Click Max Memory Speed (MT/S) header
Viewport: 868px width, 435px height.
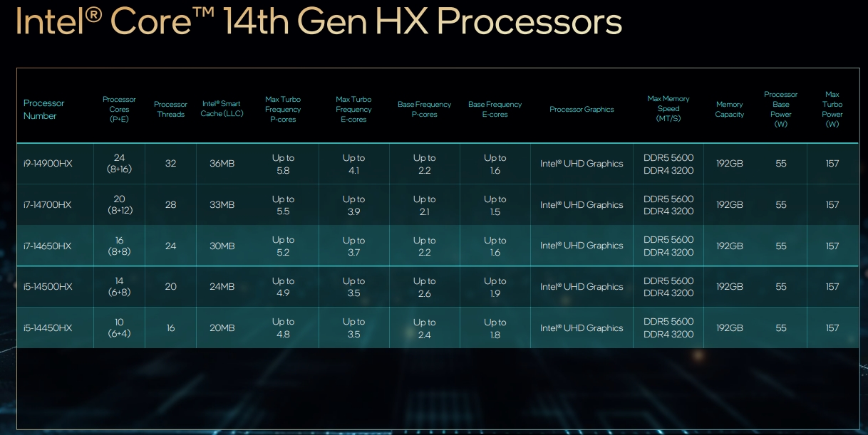[x=668, y=109]
